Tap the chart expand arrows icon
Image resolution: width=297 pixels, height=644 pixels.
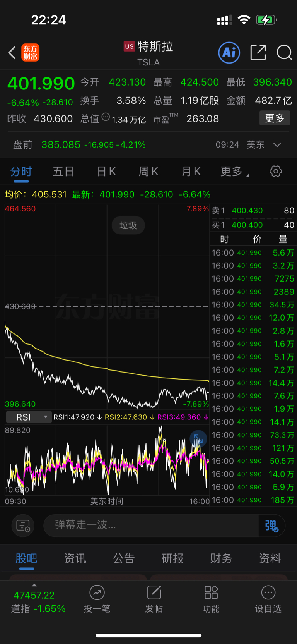(198, 439)
